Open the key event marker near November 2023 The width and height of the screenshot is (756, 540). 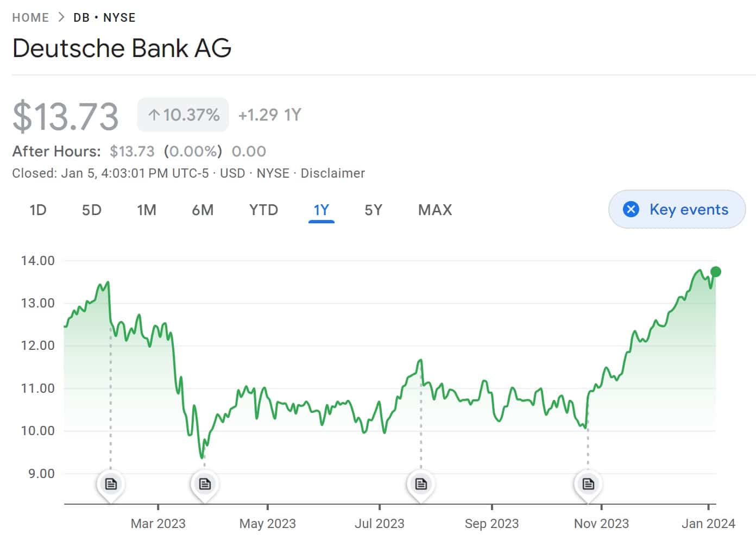pyautogui.click(x=588, y=483)
